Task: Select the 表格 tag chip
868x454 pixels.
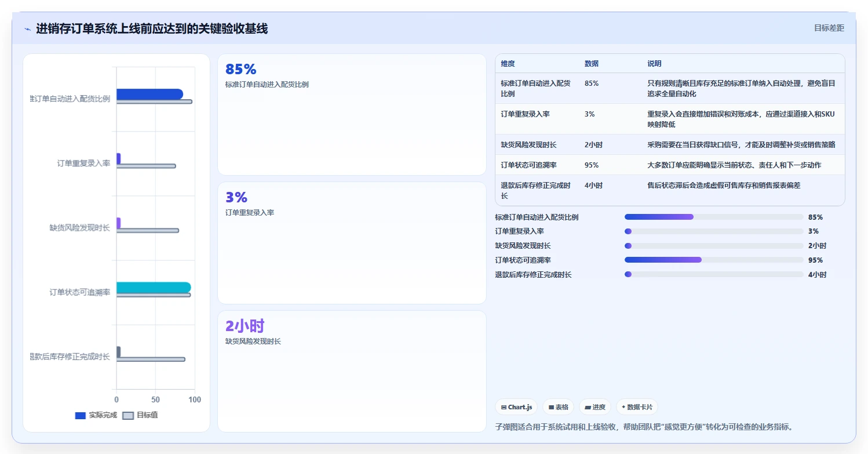Action: pyautogui.click(x=559, y=407)
